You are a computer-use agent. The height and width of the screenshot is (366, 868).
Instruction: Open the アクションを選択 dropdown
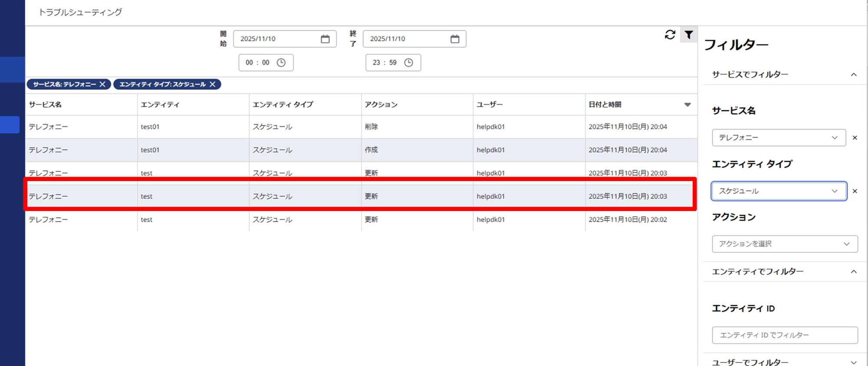pos(784,244)
